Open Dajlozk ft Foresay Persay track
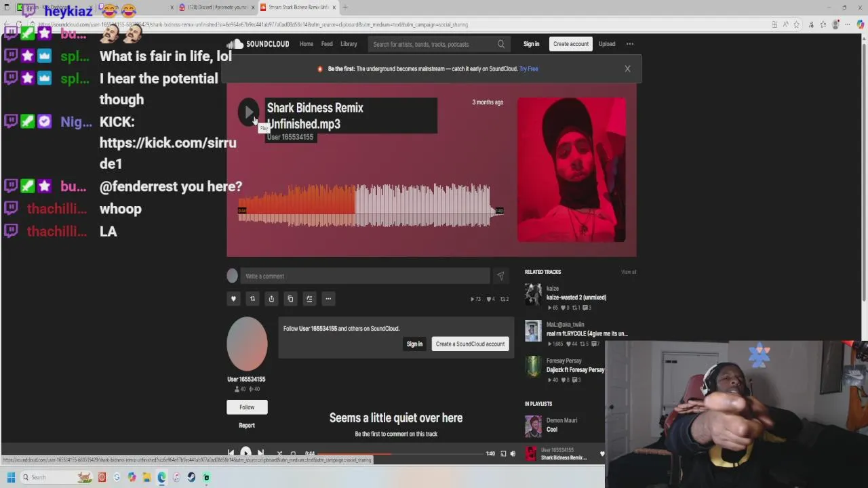868x488 pixels. coord(575,370)
